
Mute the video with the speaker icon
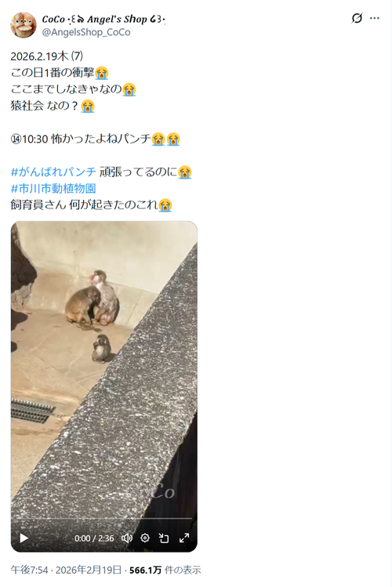click(x=126, y=538)
